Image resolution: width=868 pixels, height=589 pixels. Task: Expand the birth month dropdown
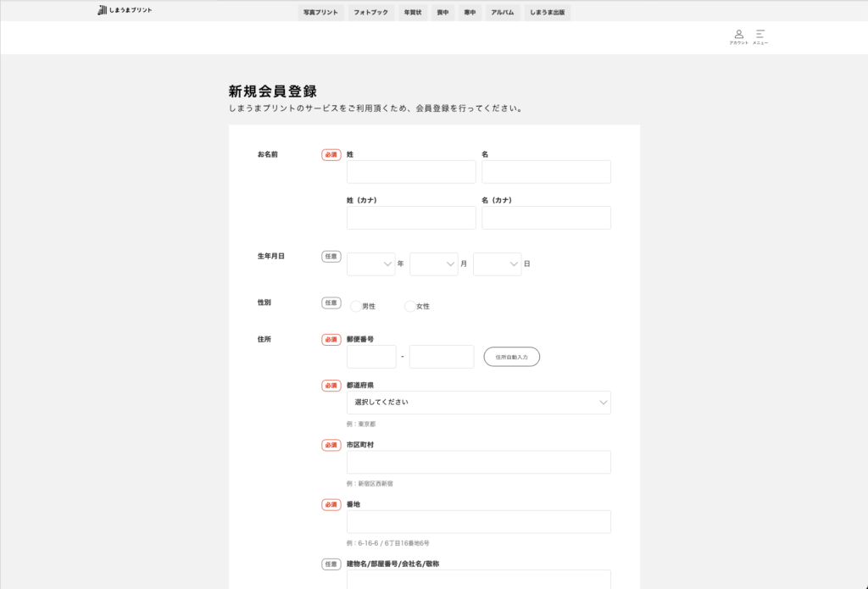(433, 264)
